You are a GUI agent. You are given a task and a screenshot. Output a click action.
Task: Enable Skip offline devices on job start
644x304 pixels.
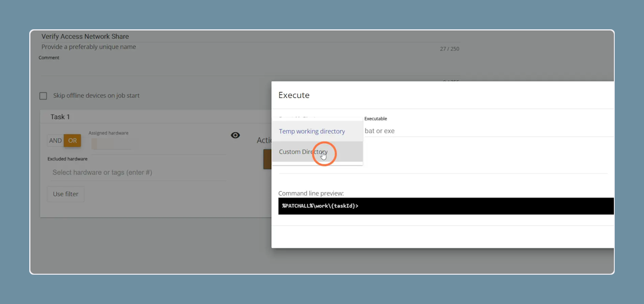pos(43,96)
